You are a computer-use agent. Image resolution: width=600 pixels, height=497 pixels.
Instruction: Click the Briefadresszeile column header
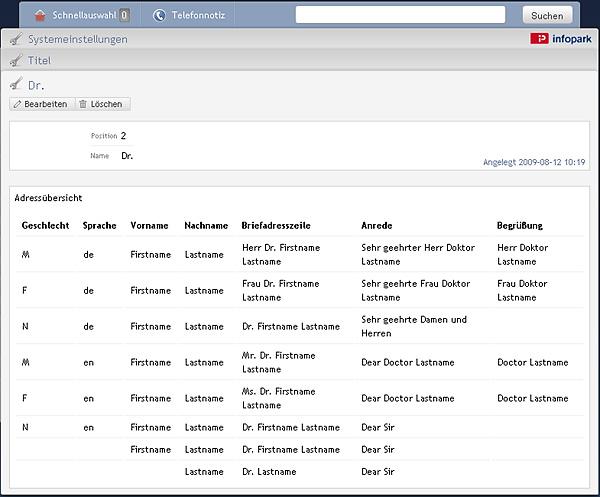pos(276,225)
